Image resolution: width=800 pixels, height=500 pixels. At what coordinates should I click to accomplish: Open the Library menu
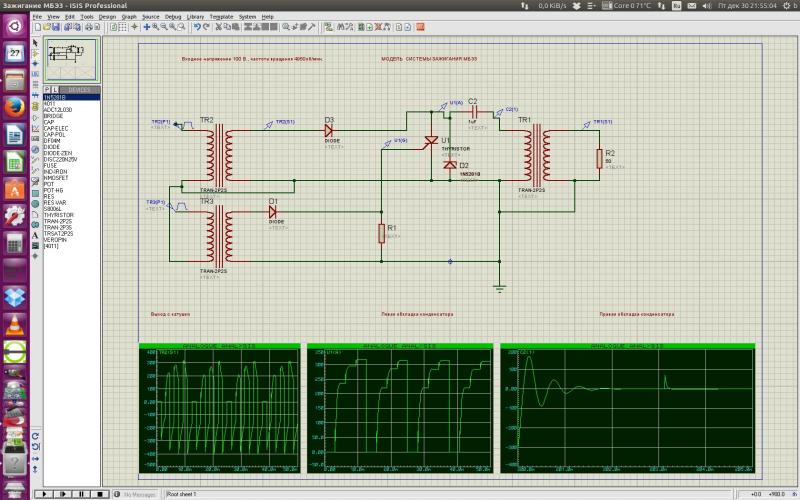(196, 17)
